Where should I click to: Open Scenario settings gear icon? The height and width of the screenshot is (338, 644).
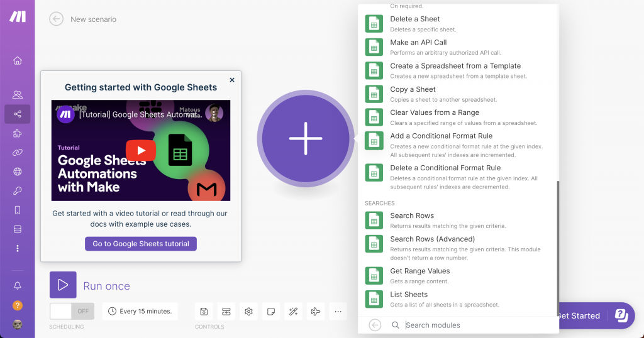pyautogui.click(x=248, y=312)
